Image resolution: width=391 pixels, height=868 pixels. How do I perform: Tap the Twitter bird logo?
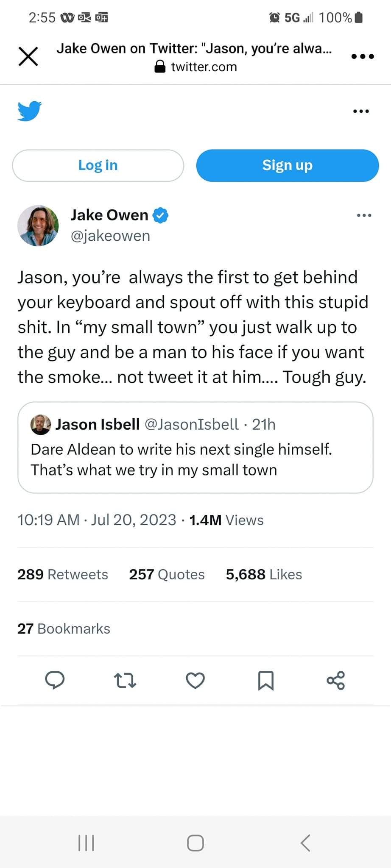coord(29,111)
